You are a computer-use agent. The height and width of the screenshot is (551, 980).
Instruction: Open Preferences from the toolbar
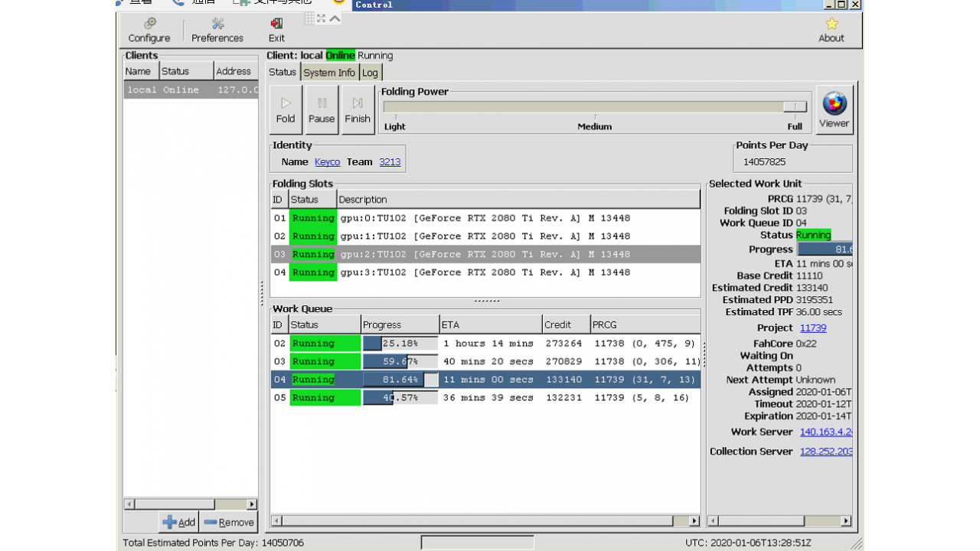217,31
